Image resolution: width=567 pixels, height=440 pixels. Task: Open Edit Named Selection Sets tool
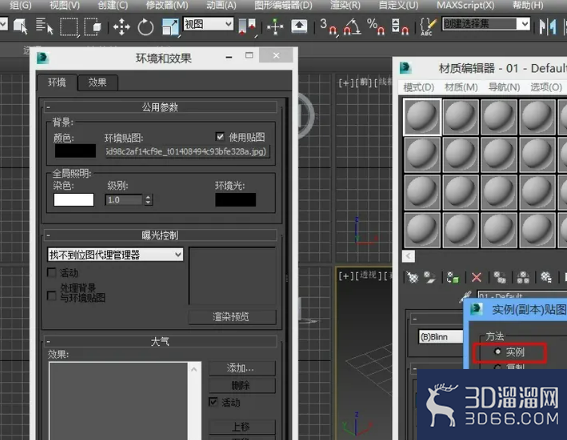(428, 27)
